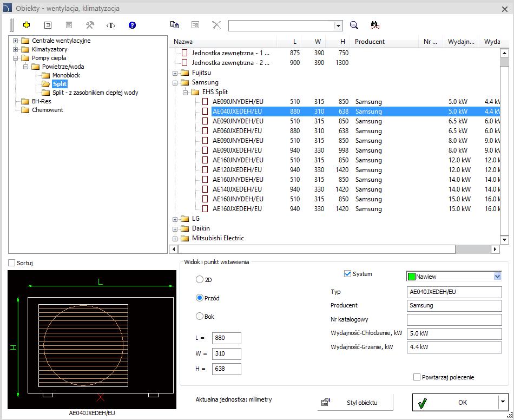Image resolution: width=514 pixels, height=420 pixels.
Task: Collapse the Pompy ciepła tree node
Action: (15, 58)
